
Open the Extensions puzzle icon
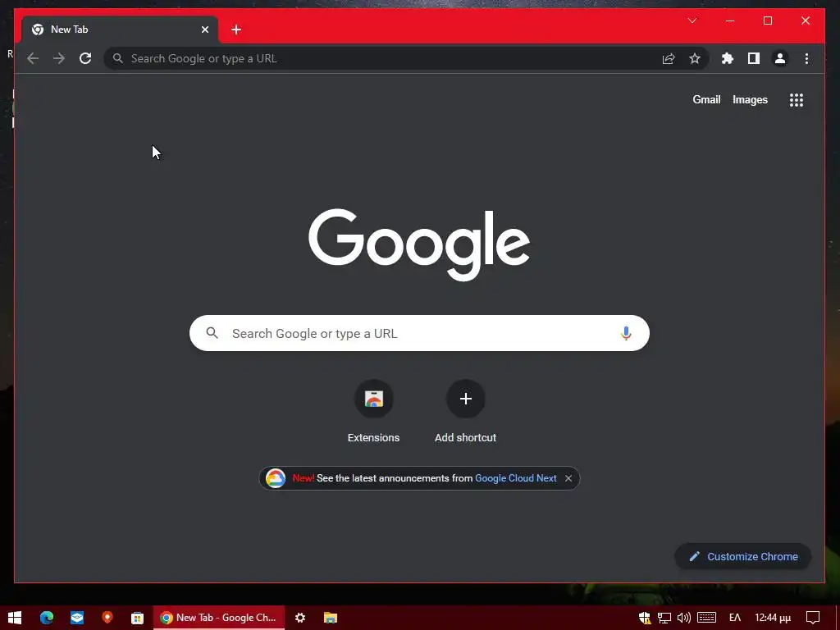click(728, 58)
